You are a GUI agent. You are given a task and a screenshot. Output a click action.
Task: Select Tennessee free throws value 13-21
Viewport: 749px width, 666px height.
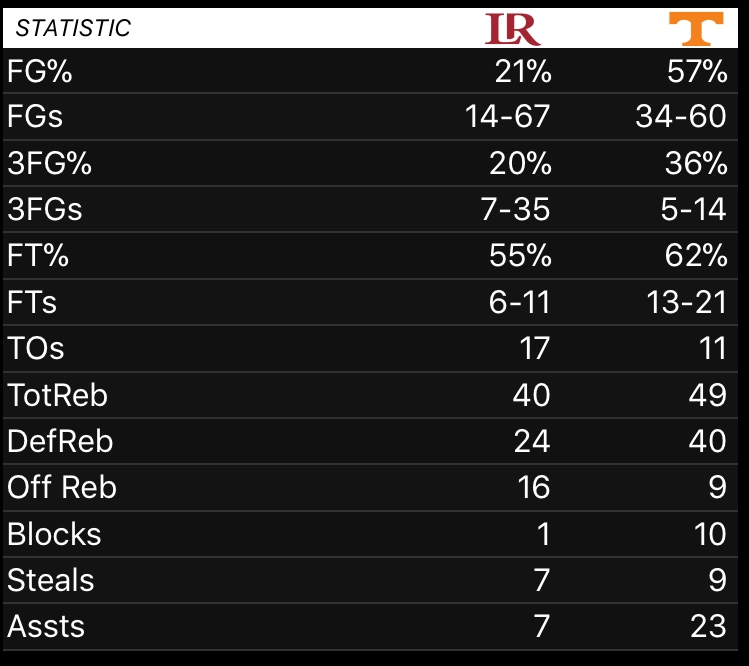pos(687,302)
